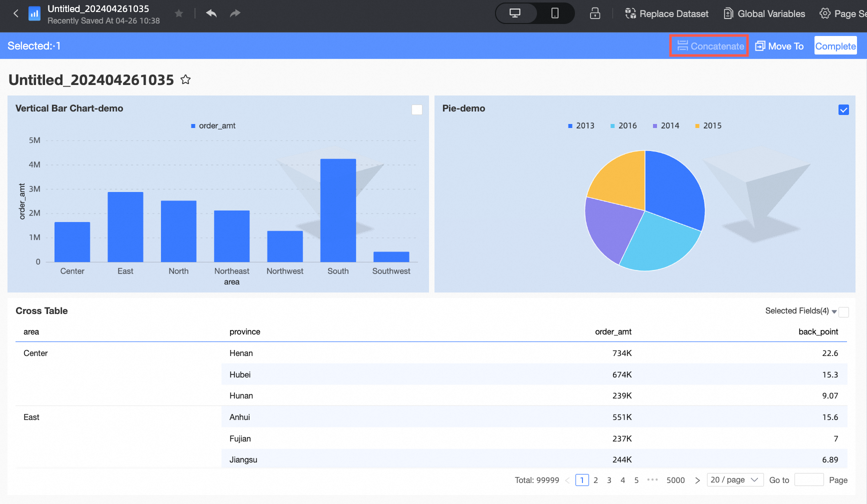This screenshot has height=504, width=867.
Task: Open the 20 / page size dropdown
Action: pyautogui.click(x=734, y=480)
